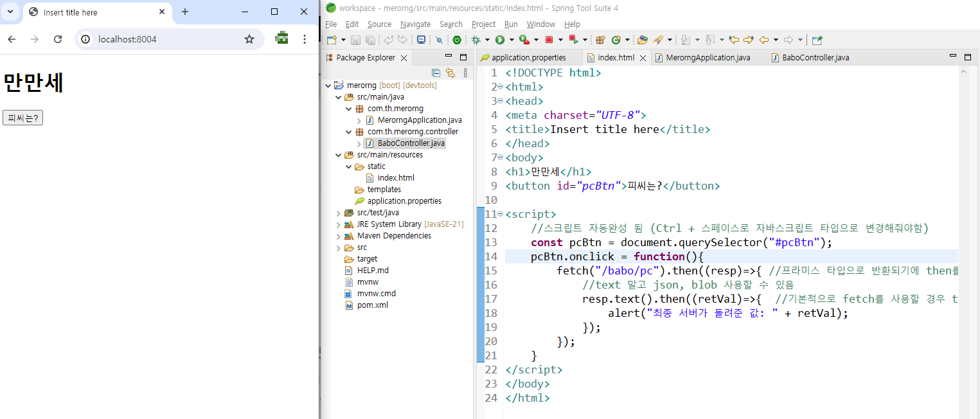Open Chrome three-dot menu

(305, 39)
